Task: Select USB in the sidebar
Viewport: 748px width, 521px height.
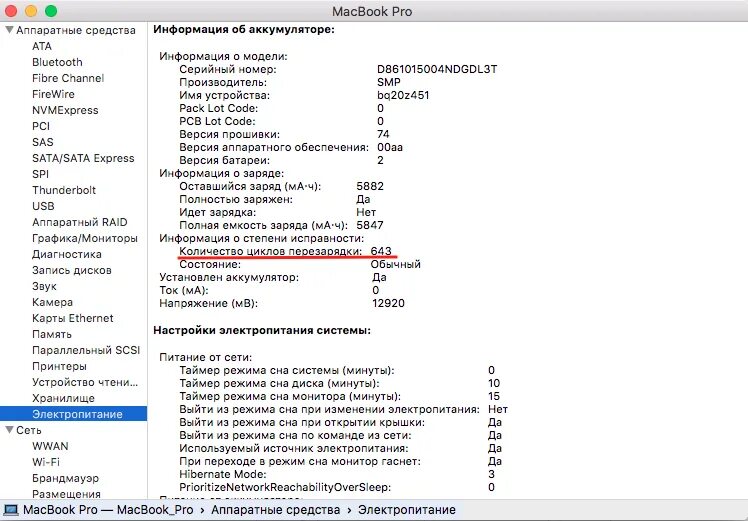Action: (43, 206)
